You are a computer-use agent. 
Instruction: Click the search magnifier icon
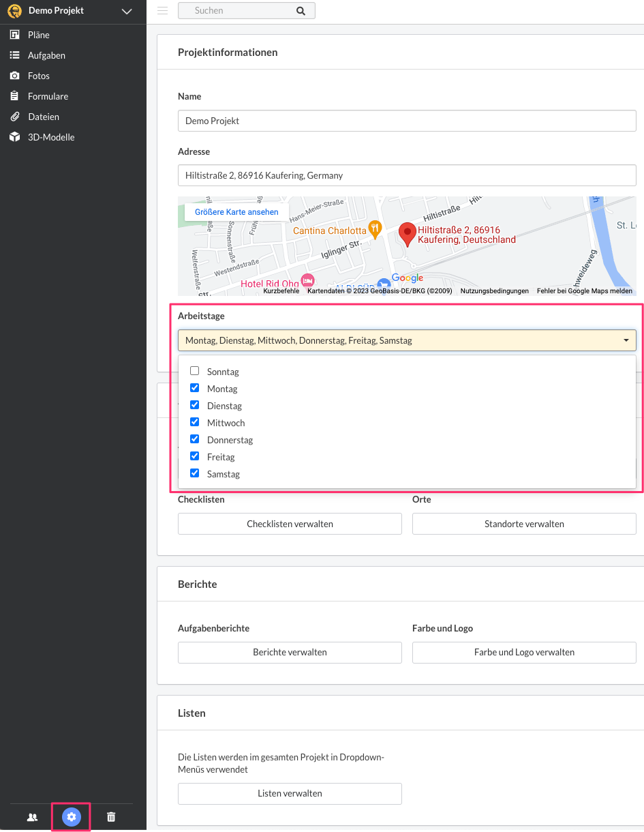(301, 11)
